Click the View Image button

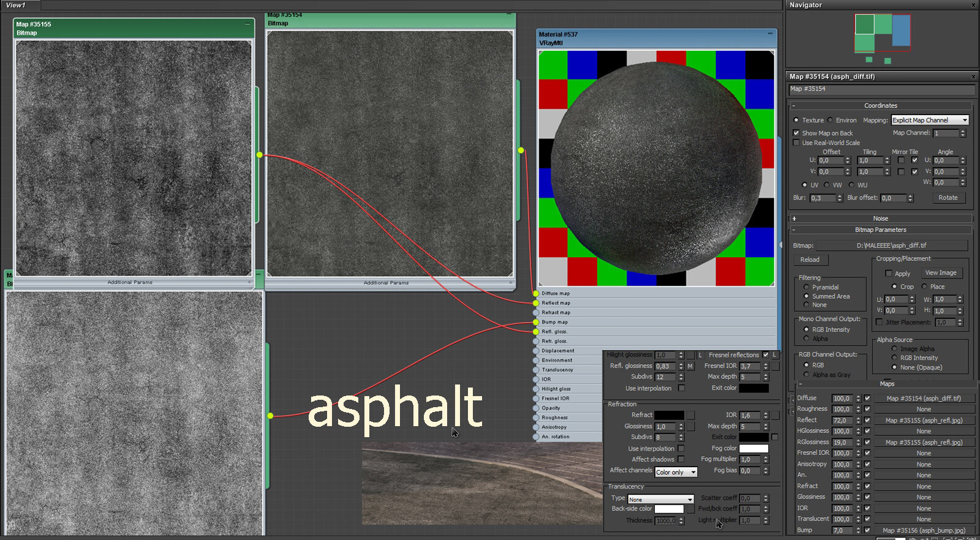[x=941, y=273]
